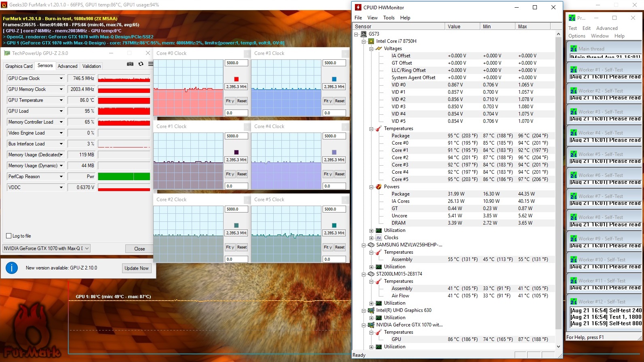This screenshot has width=644, height=362.
Task: Click the ST2000LM015 hard drive icon
Action: tap(371, 274)
